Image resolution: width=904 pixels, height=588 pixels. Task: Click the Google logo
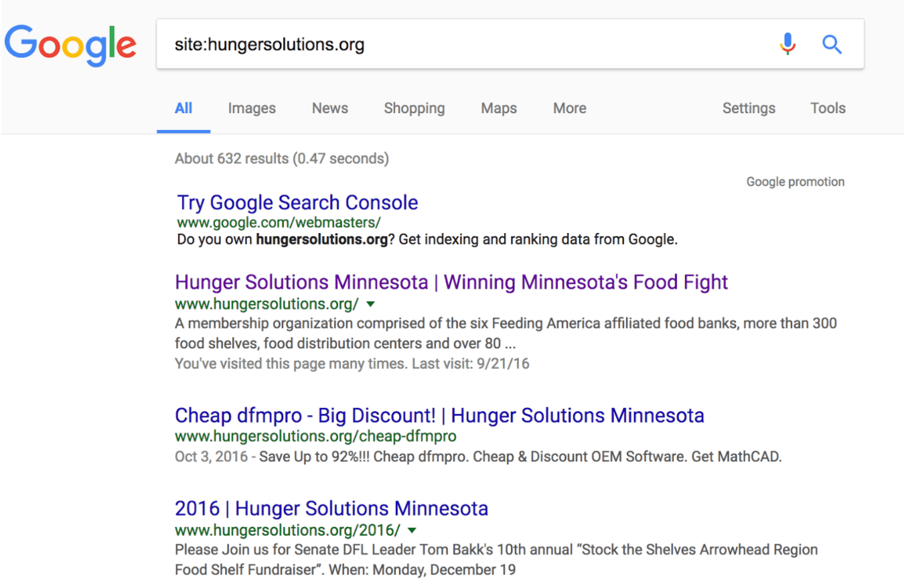pos(70,46)
